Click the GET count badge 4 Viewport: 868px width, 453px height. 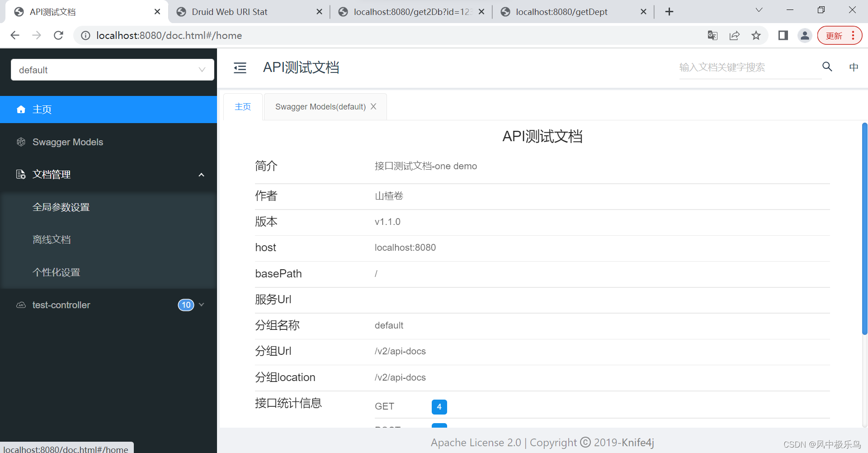(x=439, y=407)
